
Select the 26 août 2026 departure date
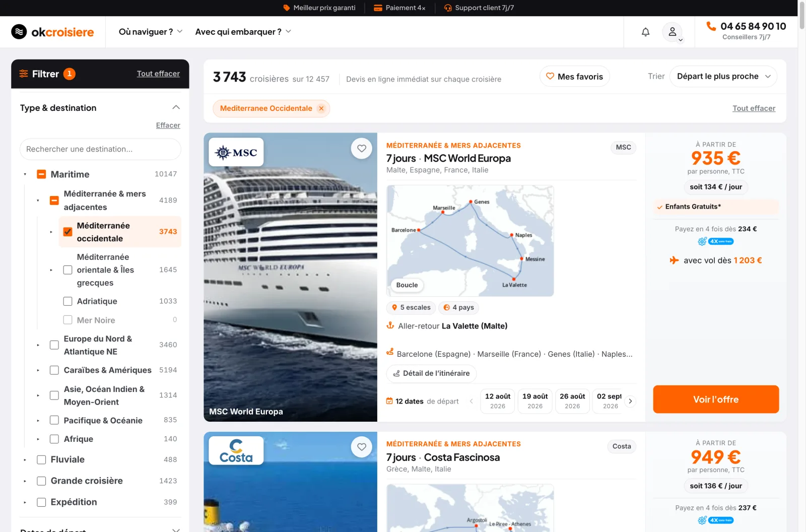(572, 401)
